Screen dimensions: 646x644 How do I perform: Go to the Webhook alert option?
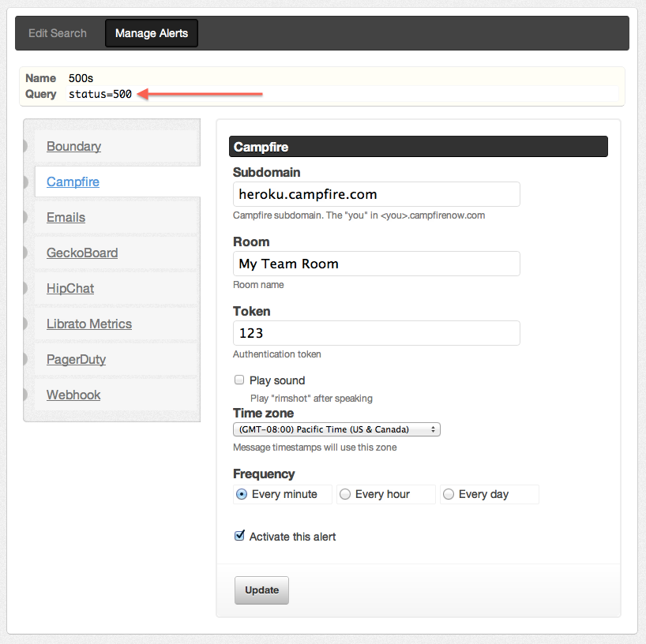tap(73, 395)
